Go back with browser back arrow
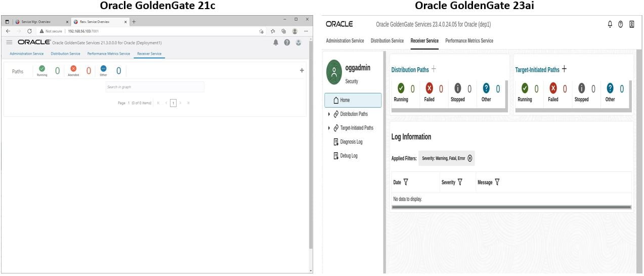This screenshot has width=644, height=276. (x=8, y=31)
